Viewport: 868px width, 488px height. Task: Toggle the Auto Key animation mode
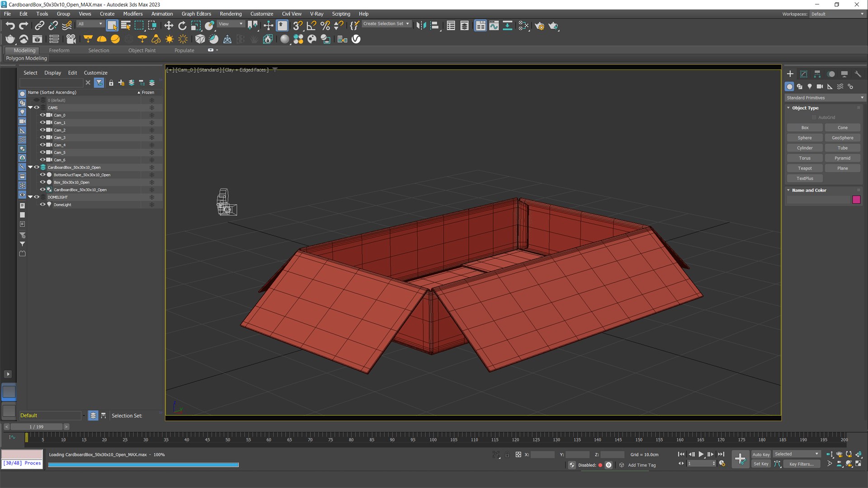[761, 455]
